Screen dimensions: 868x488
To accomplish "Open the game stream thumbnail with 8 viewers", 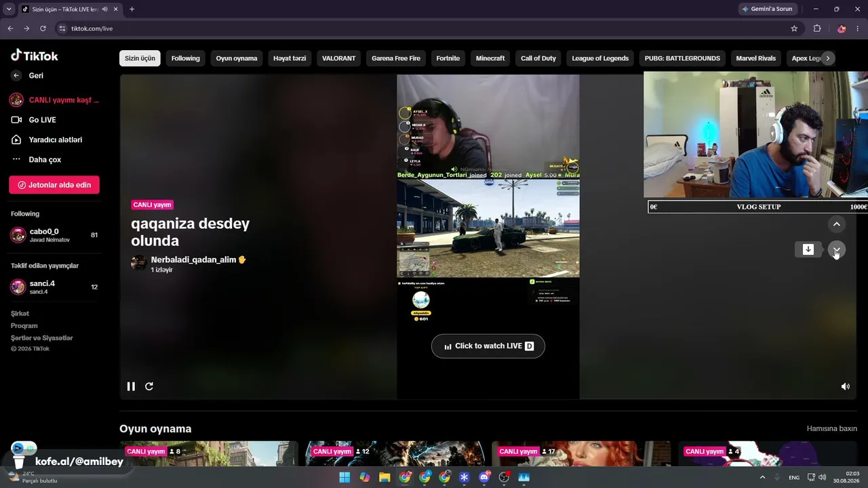I will click(209, 453).
